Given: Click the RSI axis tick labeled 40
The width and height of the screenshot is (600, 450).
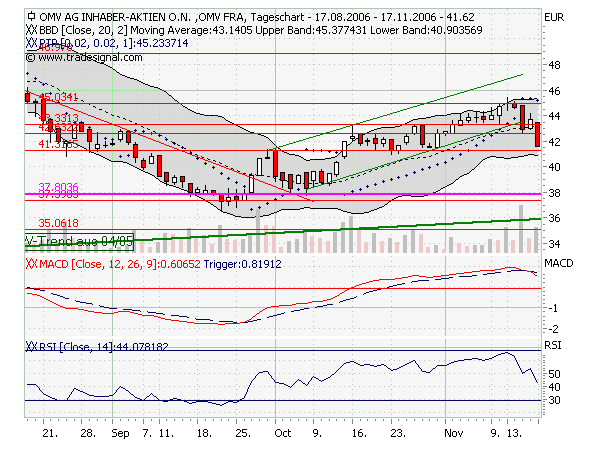Looking at the screenshot, I should pos(554,387).
